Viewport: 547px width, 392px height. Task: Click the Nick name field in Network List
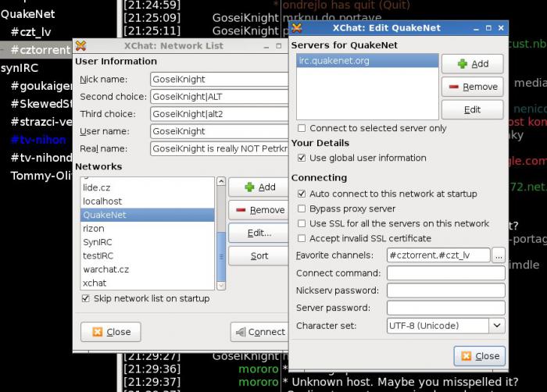(x=219, y=79)
